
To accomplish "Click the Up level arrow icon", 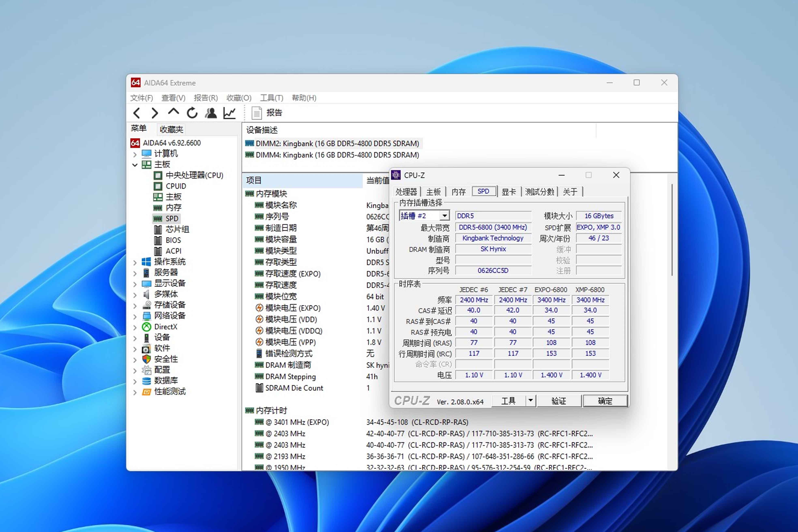I will 173,112.
